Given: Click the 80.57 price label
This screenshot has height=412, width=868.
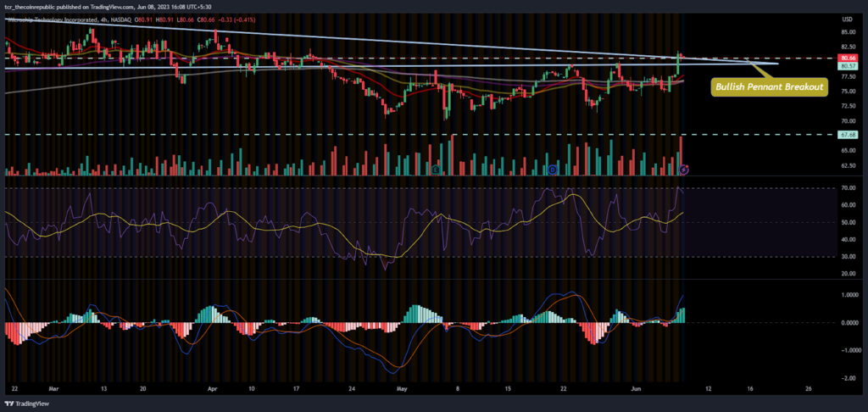Looking at the screenshot, I should pos(849,66).
